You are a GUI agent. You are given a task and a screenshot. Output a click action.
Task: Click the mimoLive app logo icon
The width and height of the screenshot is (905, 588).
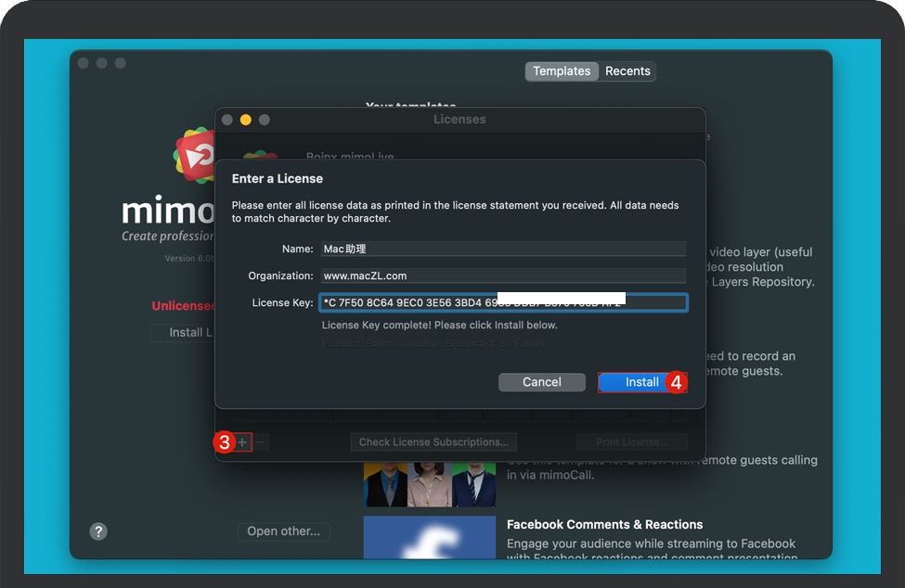tap(194, 156)
